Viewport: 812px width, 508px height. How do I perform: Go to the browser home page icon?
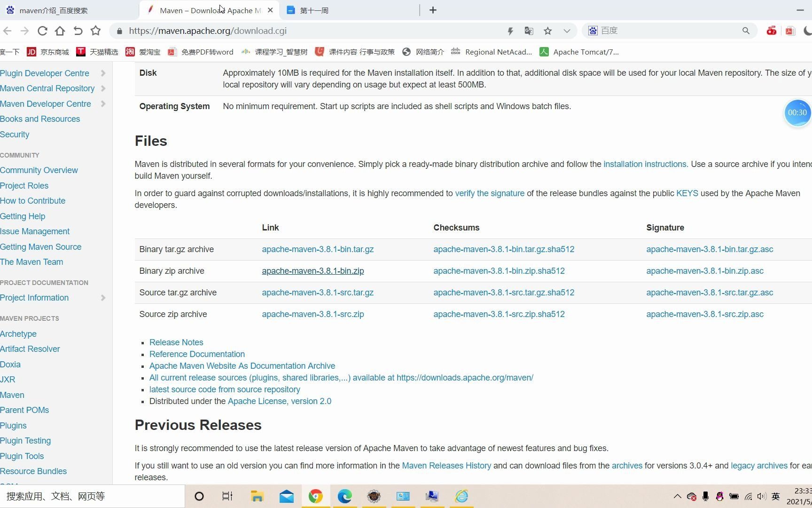click(60, 31)
